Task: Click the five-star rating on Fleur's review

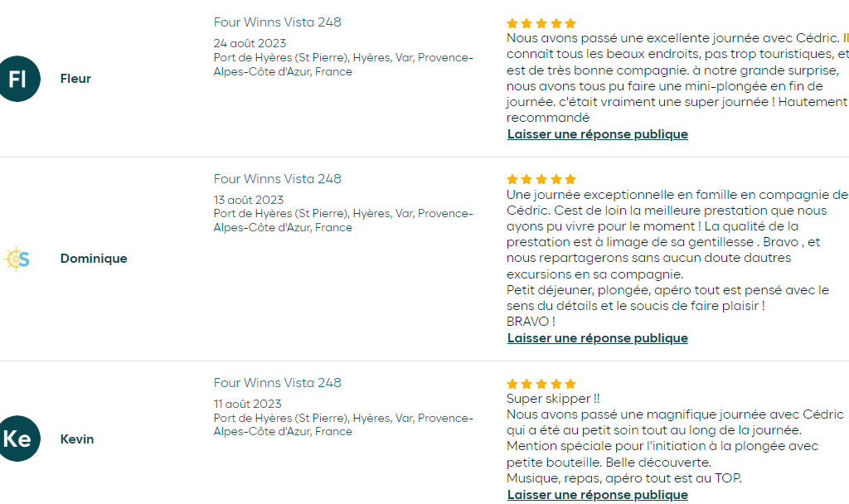Action: pyautogui.click(x=541, y=23)
